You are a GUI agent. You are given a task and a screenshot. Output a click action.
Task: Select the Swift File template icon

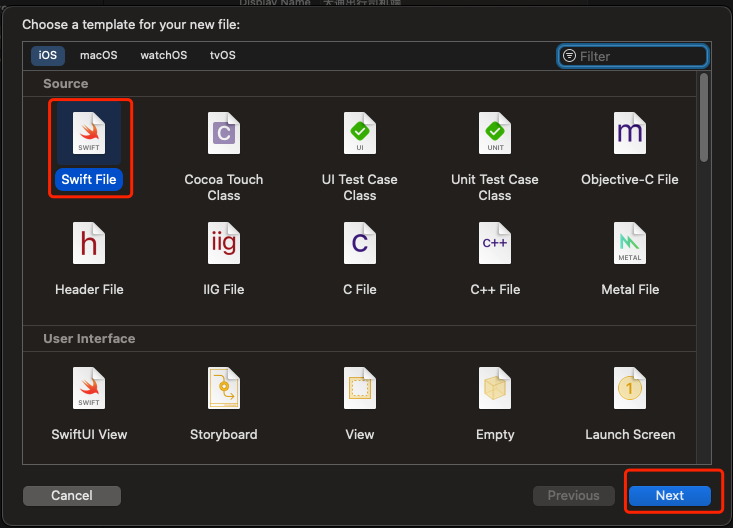point(89,133)
